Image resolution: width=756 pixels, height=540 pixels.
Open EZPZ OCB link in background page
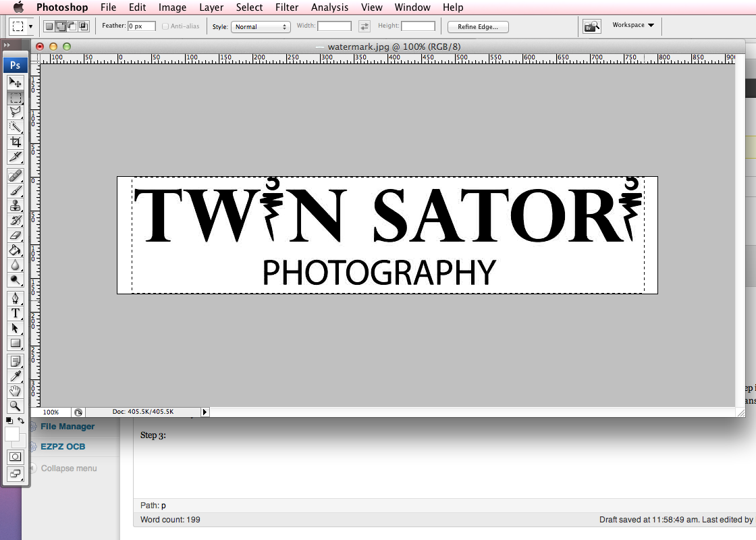click(63, 446)
